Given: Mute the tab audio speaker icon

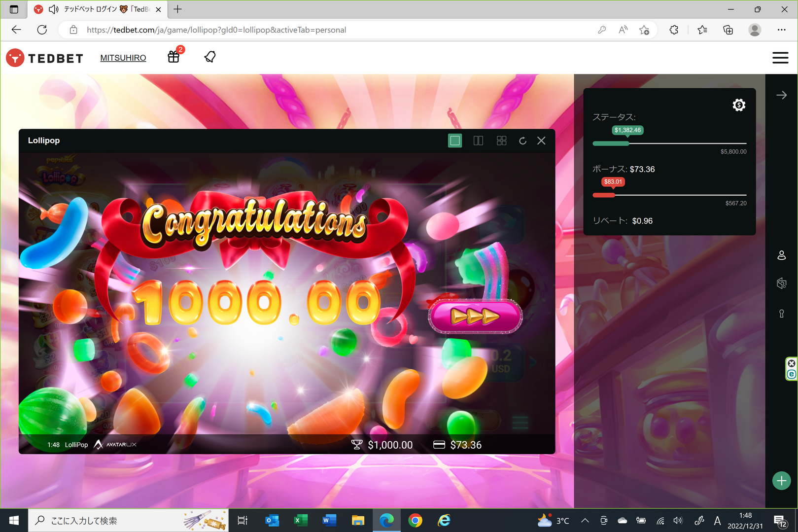Looking at the screenshot, I should (x=54, y=9).
